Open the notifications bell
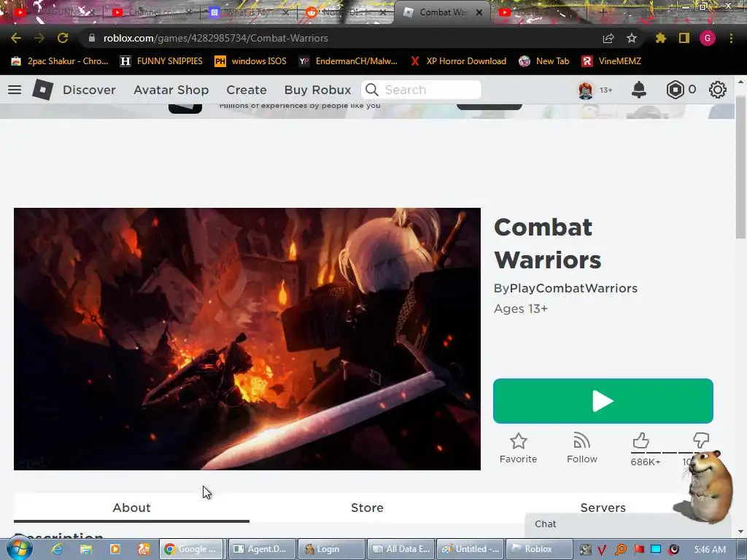 click(639, 90)
